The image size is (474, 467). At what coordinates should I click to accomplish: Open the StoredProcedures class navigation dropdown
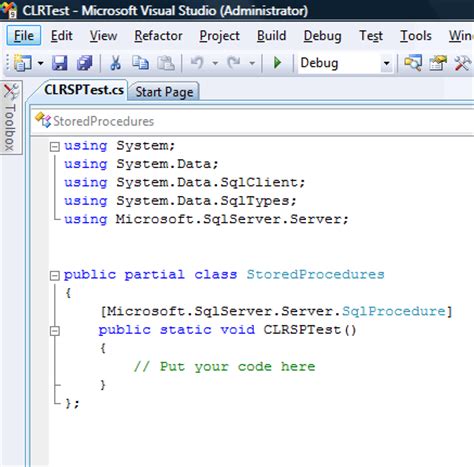253,121
